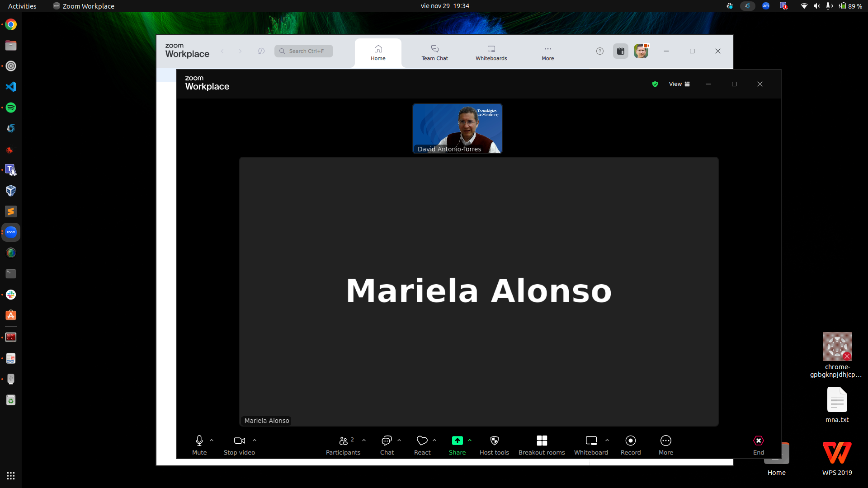Open Trash from dock
Viewport: 868px width, 488px height.
(x=11, y=400)
